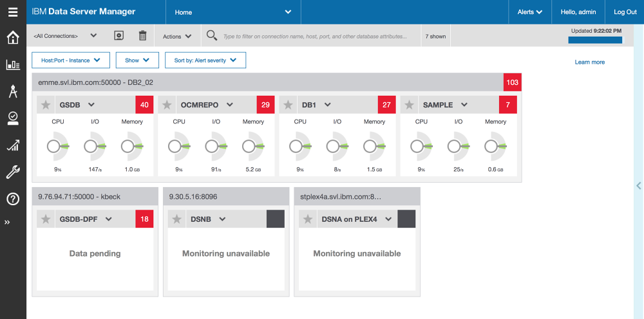Screen dimensions: 644x319
Task: Click the refresh progress bar under Updated time
Action: coord(595,40)
